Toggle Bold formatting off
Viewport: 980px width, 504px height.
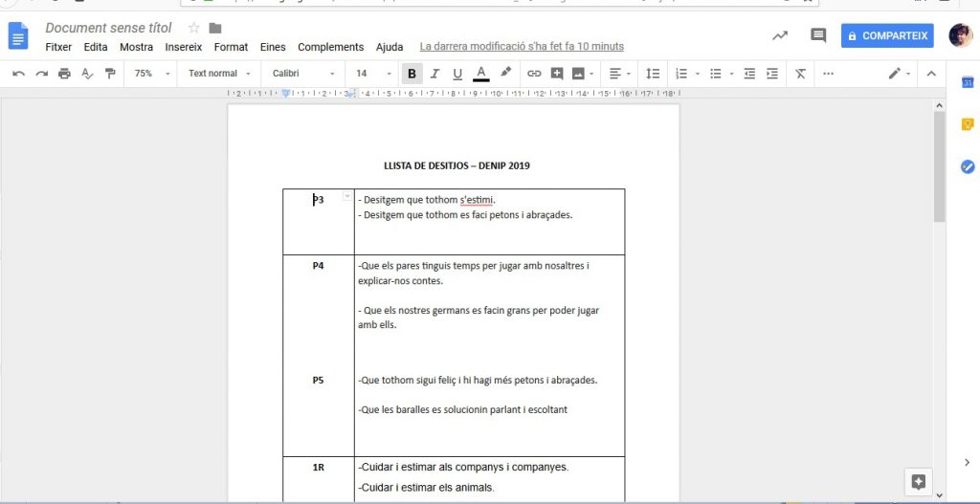coord(412,74)
